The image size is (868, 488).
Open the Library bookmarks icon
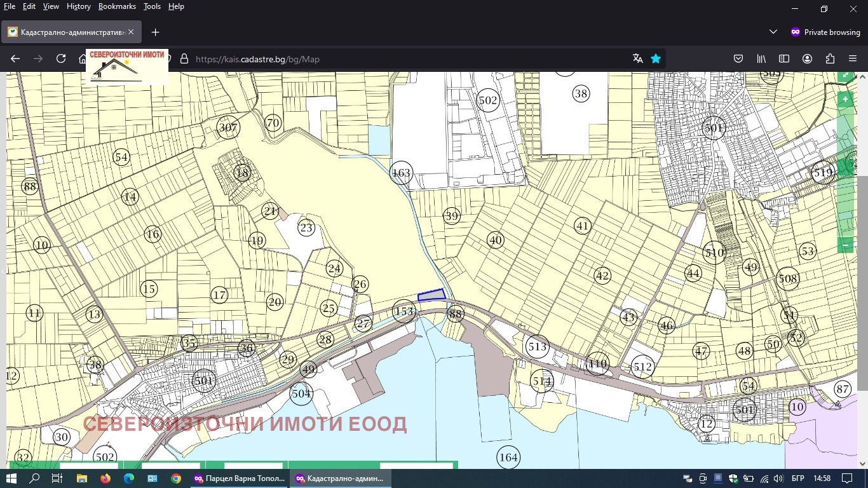pyautogui.click(x=761, y=58)
